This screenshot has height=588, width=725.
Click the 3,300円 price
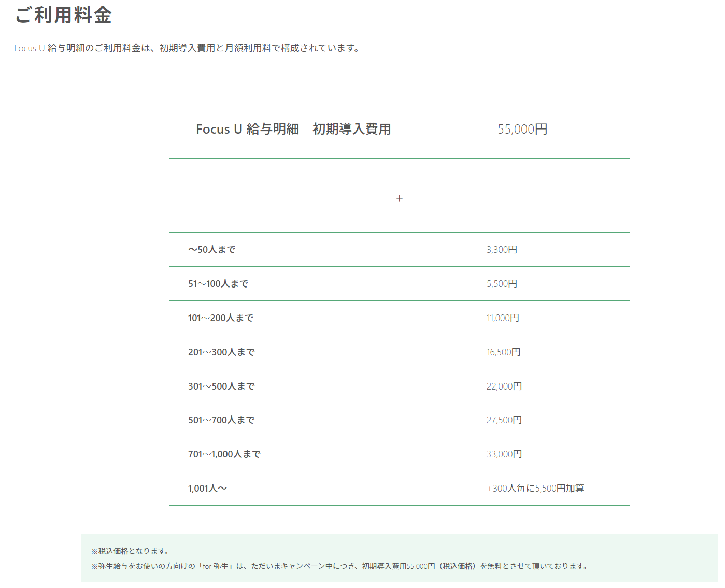[x=502, y=250]
